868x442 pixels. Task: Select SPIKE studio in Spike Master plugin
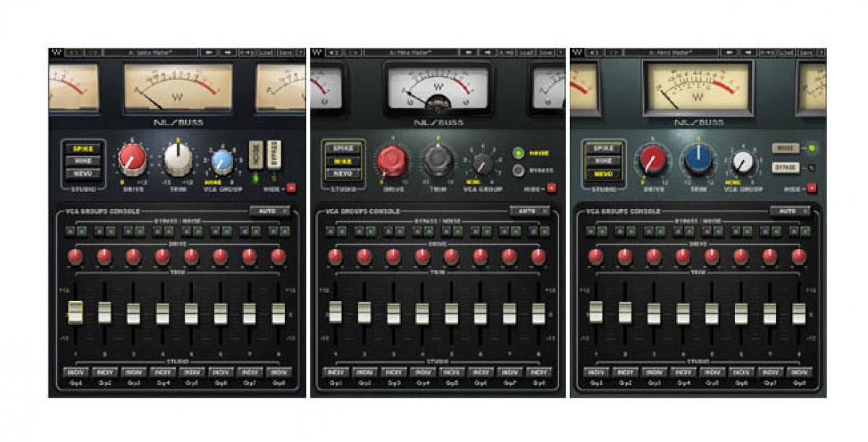82,148
